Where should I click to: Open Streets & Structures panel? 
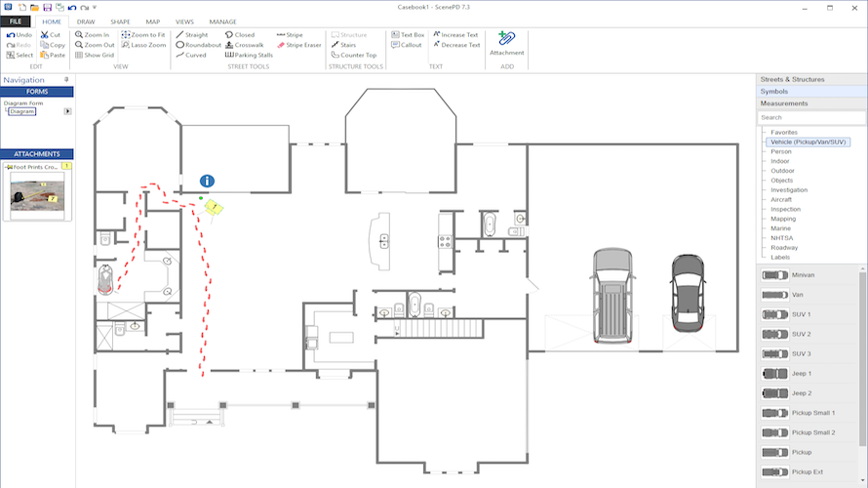point(811,79)
